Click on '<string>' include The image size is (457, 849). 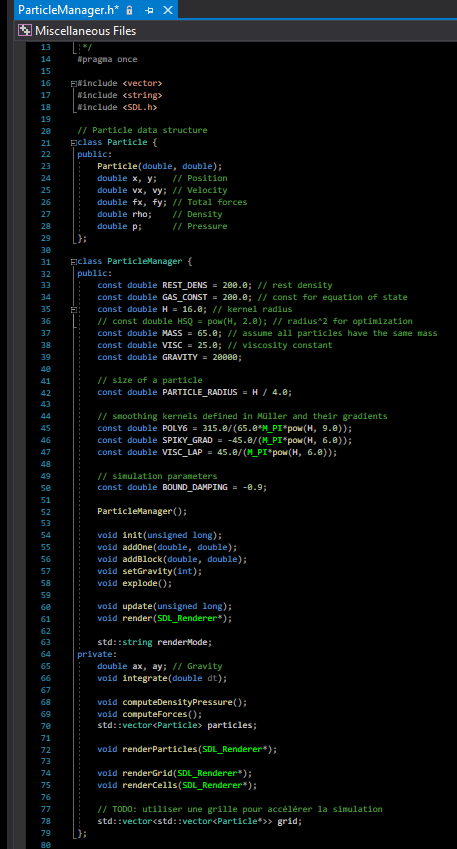pyautogui.click(x=142, y=95)
